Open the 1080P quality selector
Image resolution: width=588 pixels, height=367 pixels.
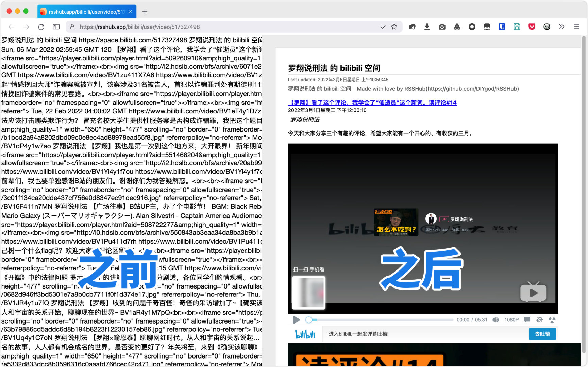(x=511, y=320)
